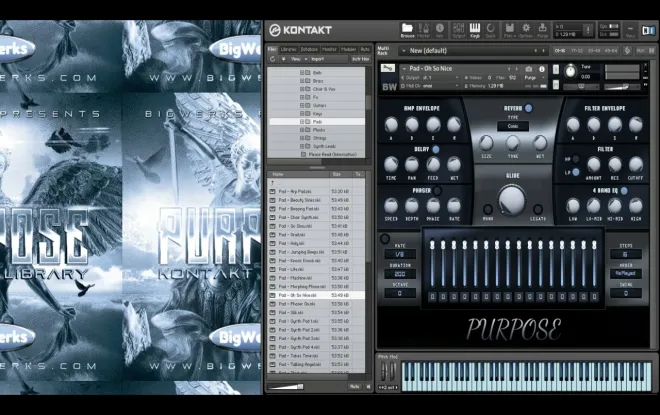The height and width of the screenshot is (415, 660).
Task: Show the Output mixer icon
Action: tap(458, 30)
